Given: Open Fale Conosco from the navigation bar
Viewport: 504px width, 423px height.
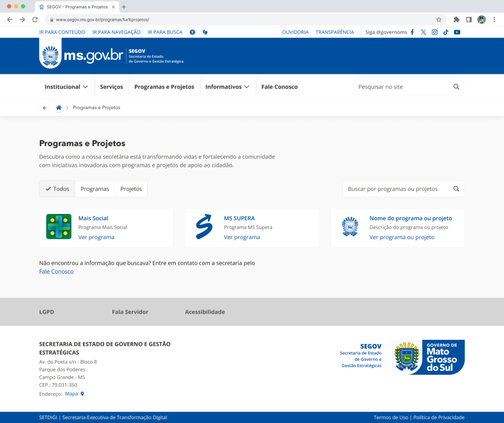Looking at the screenshot, I should (x=279, y=86).
